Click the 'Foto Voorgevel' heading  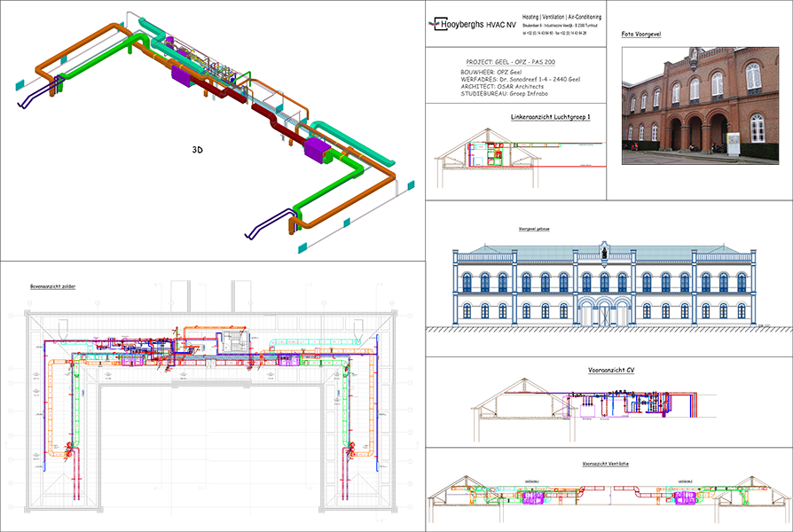pyautogui.click(x=640, y=35)
